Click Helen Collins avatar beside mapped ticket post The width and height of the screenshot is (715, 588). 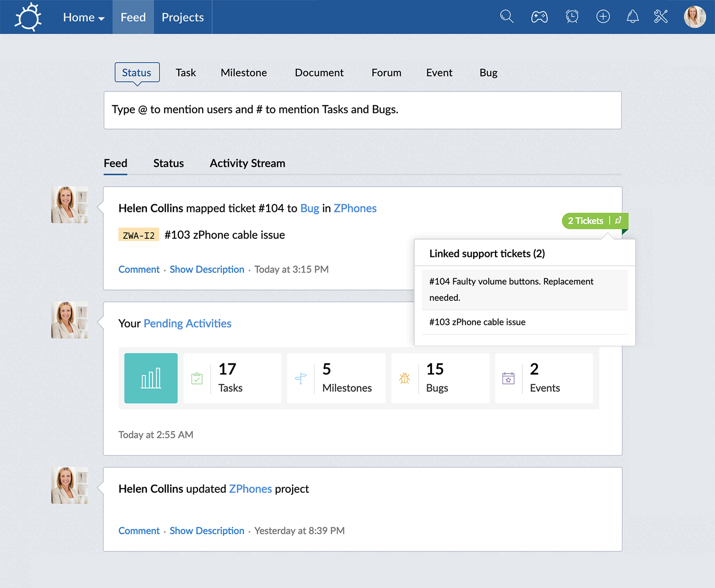coord(69,205)
